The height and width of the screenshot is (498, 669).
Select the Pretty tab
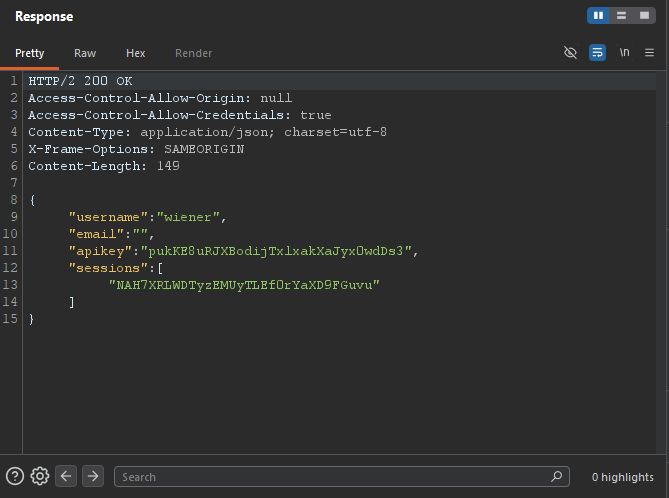point(29,53)
